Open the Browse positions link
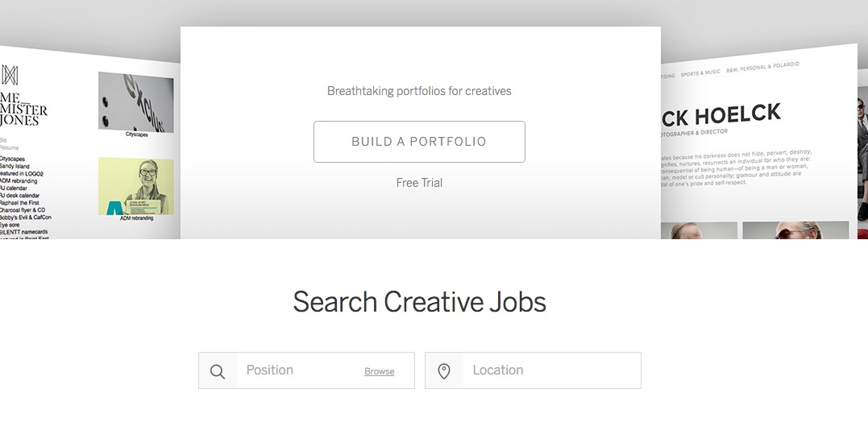Screen dimensions: 868x422 point(380,372)
